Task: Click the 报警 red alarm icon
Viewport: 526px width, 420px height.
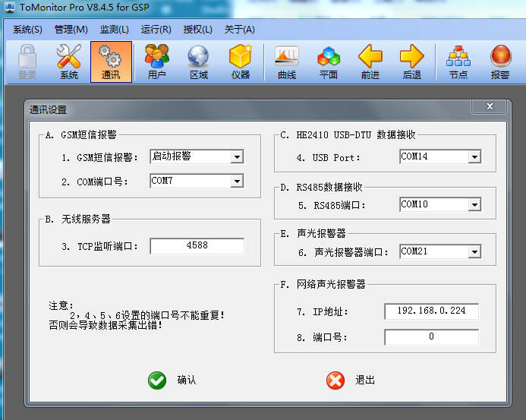Action: [500, 61]
